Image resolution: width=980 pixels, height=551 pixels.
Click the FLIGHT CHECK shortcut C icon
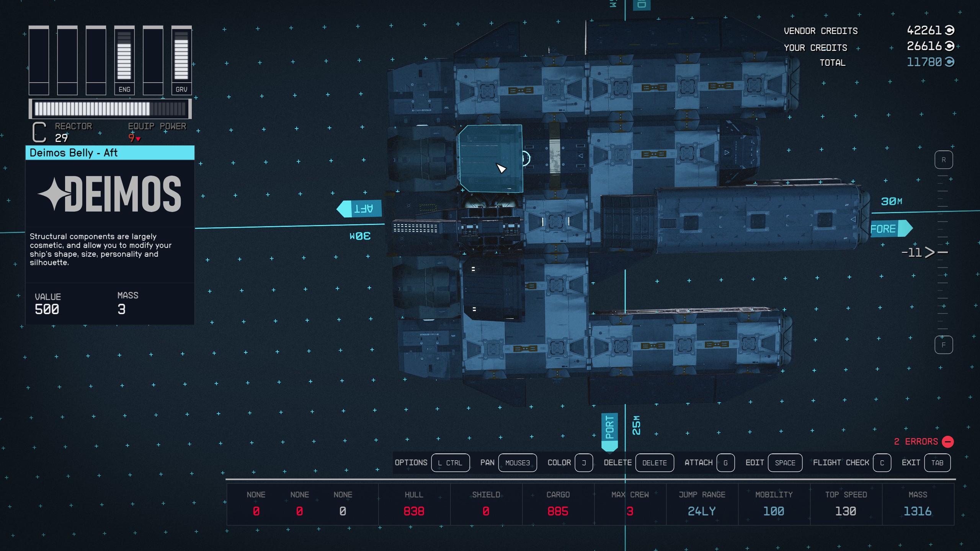point(881,463)
